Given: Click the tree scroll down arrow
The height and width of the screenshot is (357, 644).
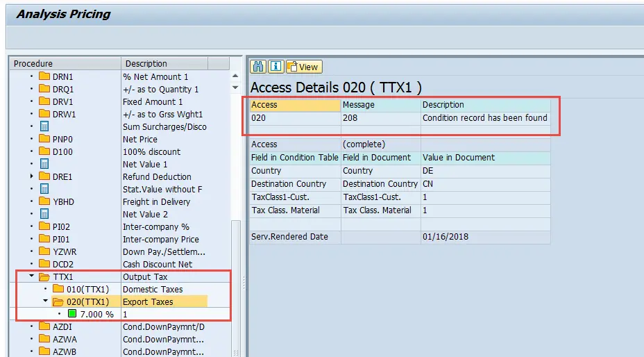Looking at the screenshot, I should pyautogui.click(x=235, y=88).
